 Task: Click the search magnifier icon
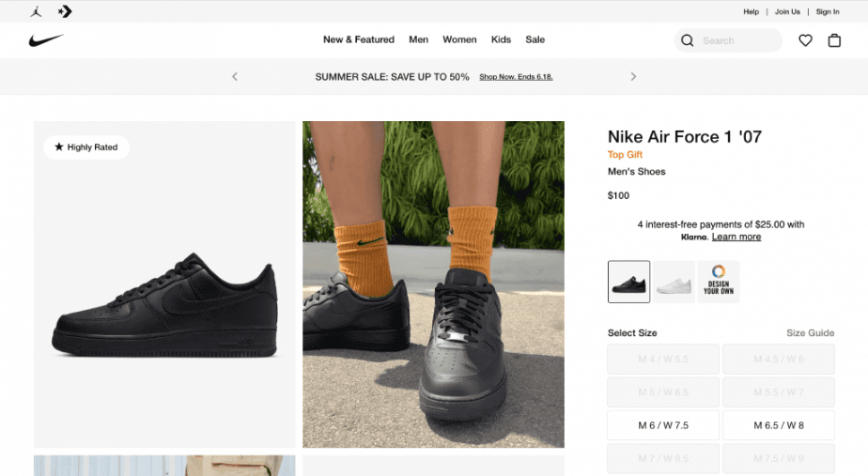point(687,40)
